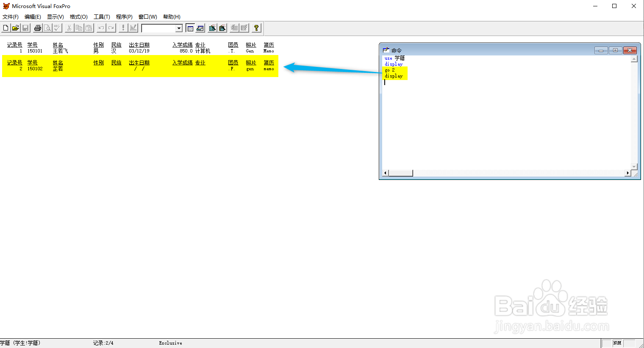Create a new file with the New toolbar icon

tap(6, 28)
